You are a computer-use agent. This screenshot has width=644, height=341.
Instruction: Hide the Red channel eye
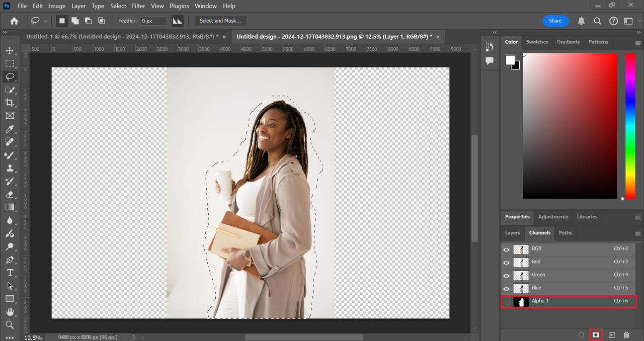[506, 263]
